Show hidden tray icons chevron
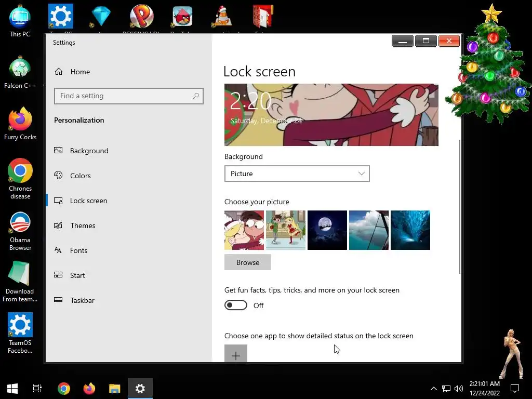 433,389
